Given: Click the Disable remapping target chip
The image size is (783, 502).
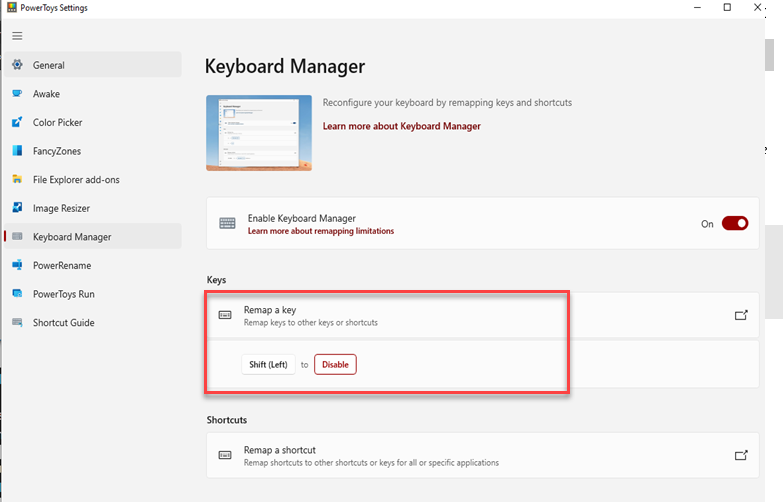Looking at the screenshot, I should pos(335,365).
